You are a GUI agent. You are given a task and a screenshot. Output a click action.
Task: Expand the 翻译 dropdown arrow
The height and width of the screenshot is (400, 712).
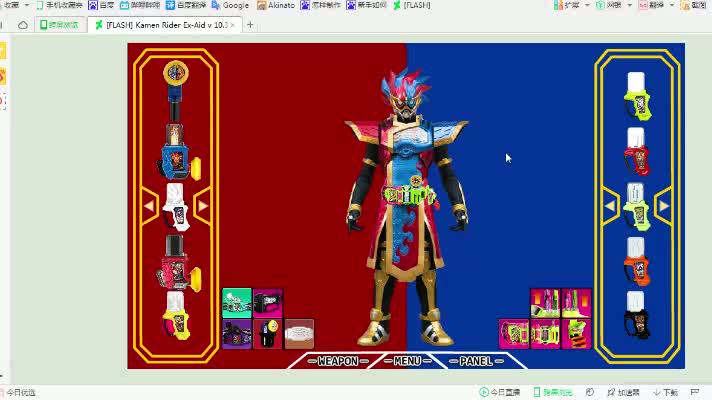(672, 5)
